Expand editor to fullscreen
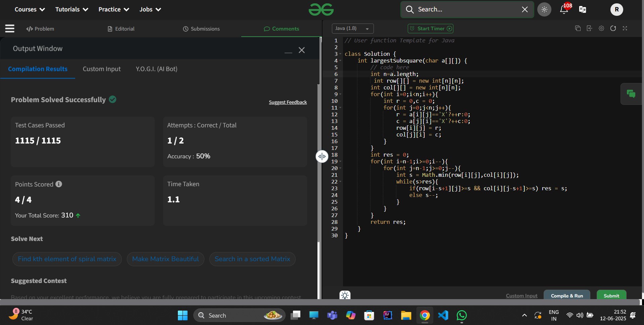This screenshot has width=644, height=325. tap(625, 29)
